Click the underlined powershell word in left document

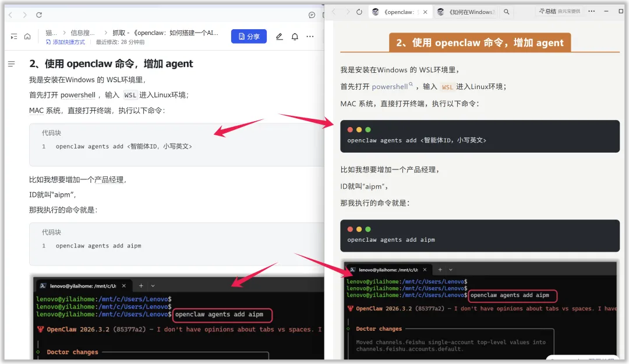coord(78,95)
